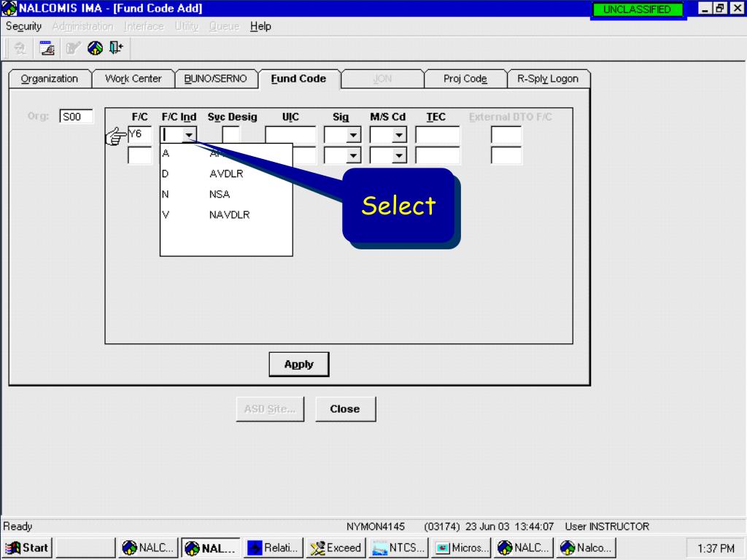Expand the first row M/S Cd dropdown
747x560 pixels.
pyautogui.click(x=399, y=135)
